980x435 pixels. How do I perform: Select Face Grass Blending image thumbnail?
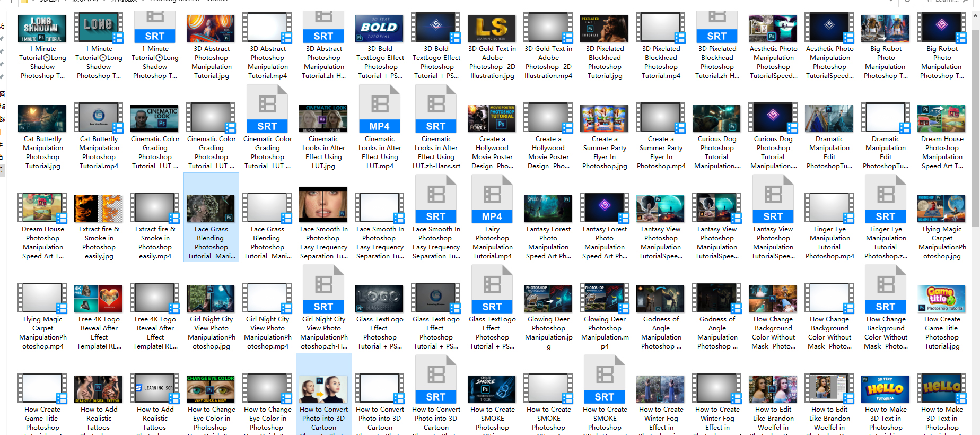tap(211, 208)
